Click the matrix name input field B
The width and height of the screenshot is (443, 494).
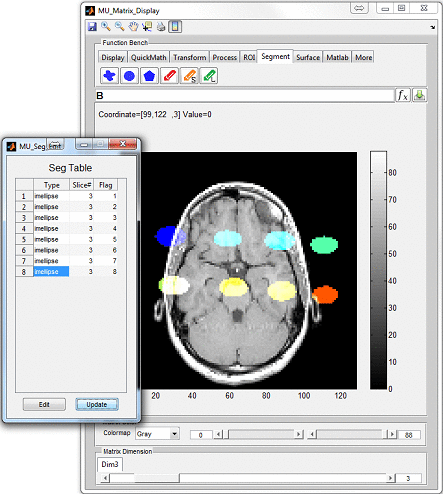245,96
